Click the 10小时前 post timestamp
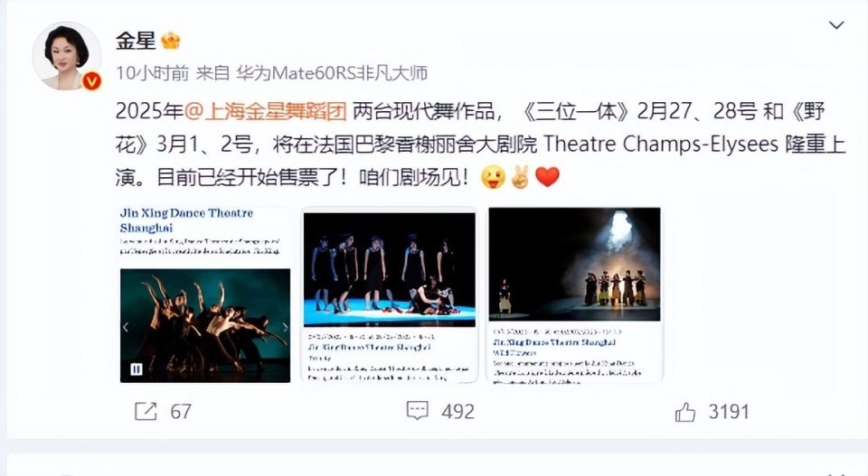This screenshot has height=476, width=868. coord(152,73)
